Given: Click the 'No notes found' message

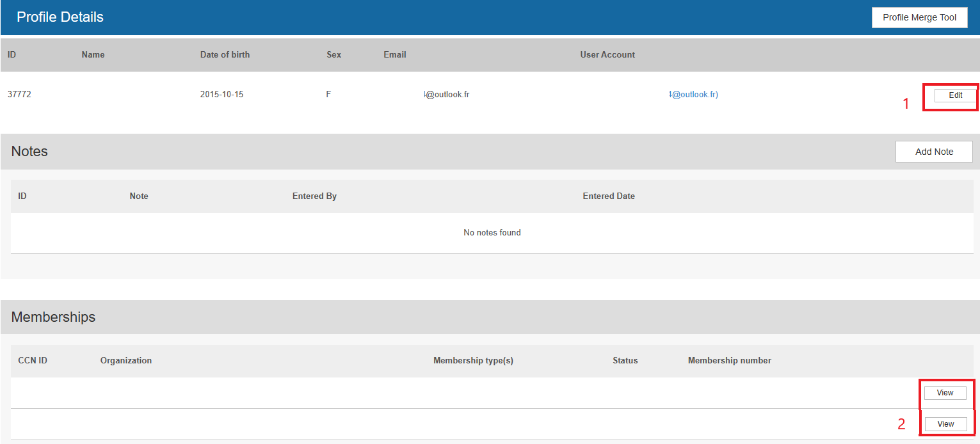Looking at the screenshot, I should 492,233.
